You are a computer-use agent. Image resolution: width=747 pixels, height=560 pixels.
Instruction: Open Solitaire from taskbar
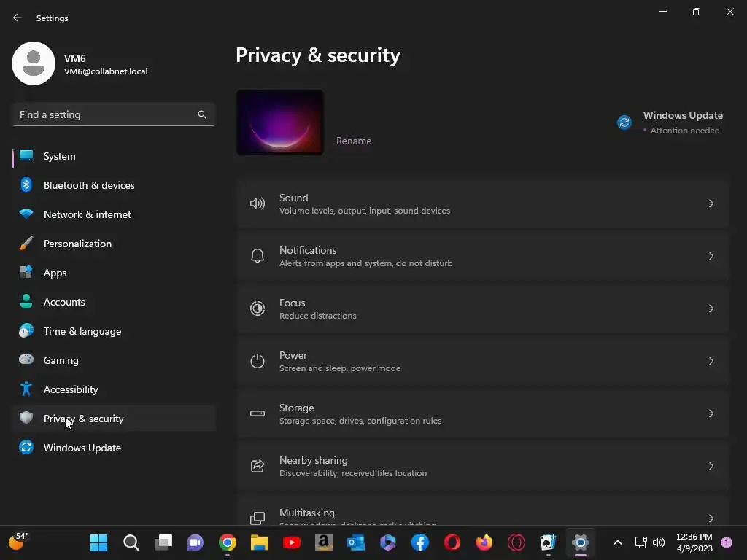[548, 542]
